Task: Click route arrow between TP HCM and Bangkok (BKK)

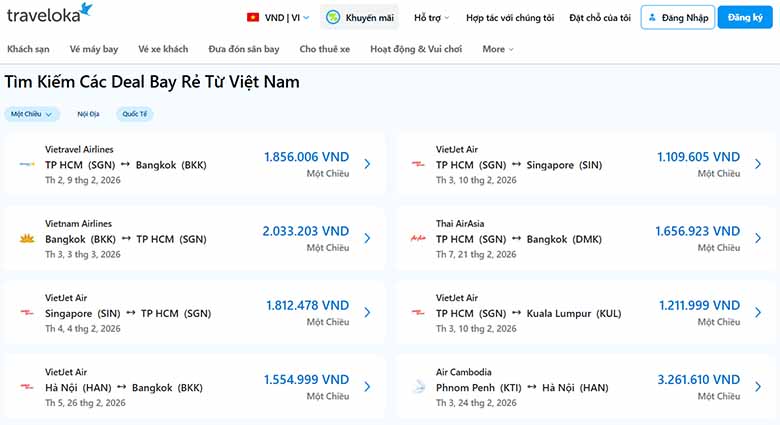Action: 125,164
